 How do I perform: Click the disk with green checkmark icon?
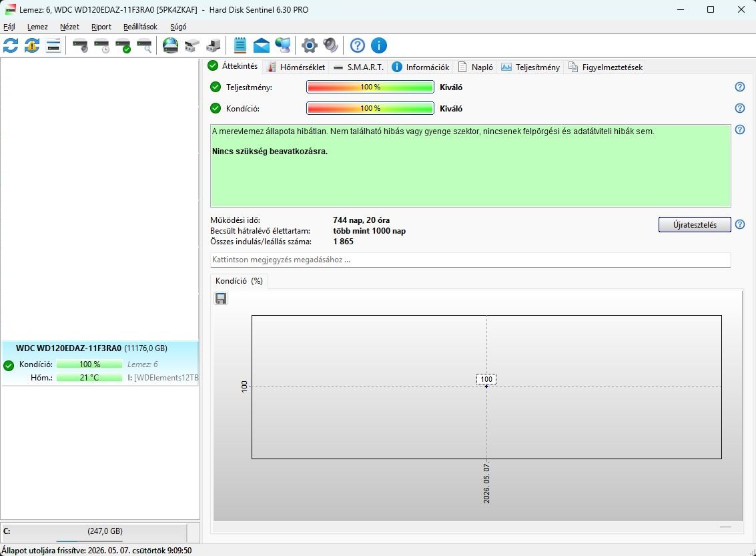point(123,46)
